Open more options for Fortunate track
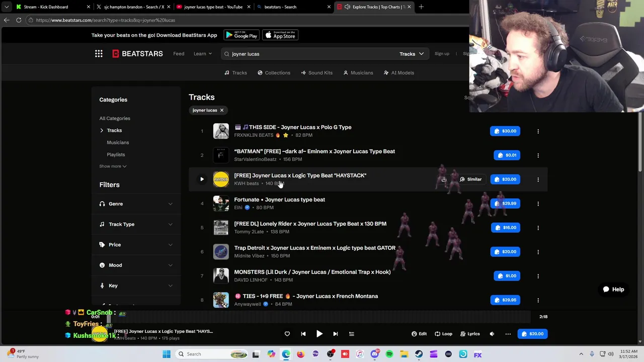Screen dimensions: 644x362 point(538,204)
